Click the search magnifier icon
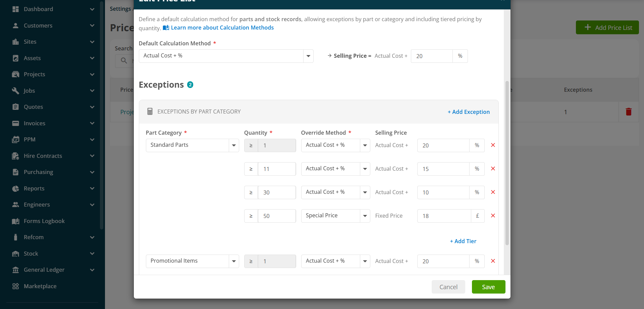Image resolution: width=644 pixels, height=309 pixels. (x=124, y=60)
